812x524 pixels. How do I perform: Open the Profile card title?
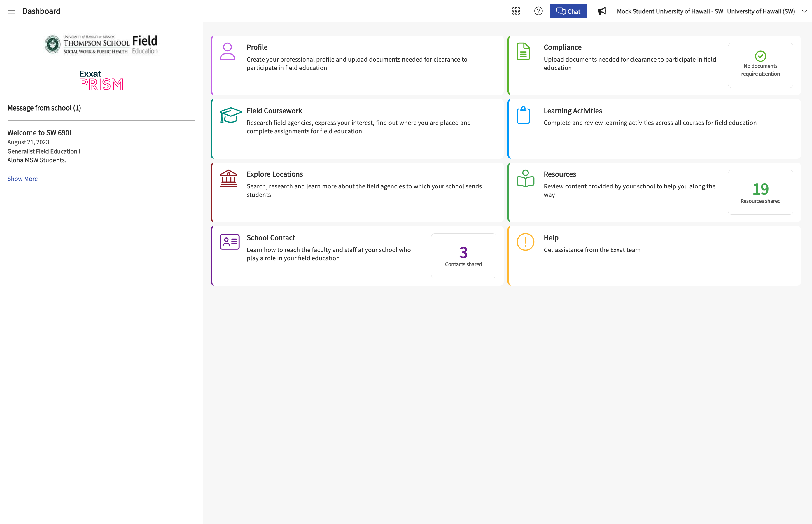click(x=257, y=47)
